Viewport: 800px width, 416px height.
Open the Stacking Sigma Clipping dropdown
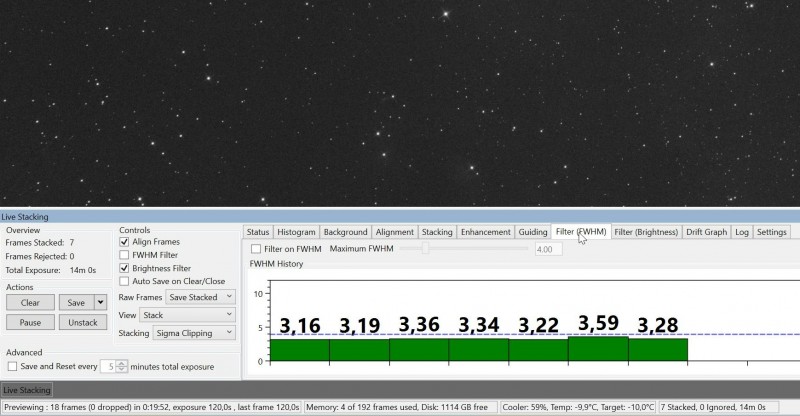194,333
